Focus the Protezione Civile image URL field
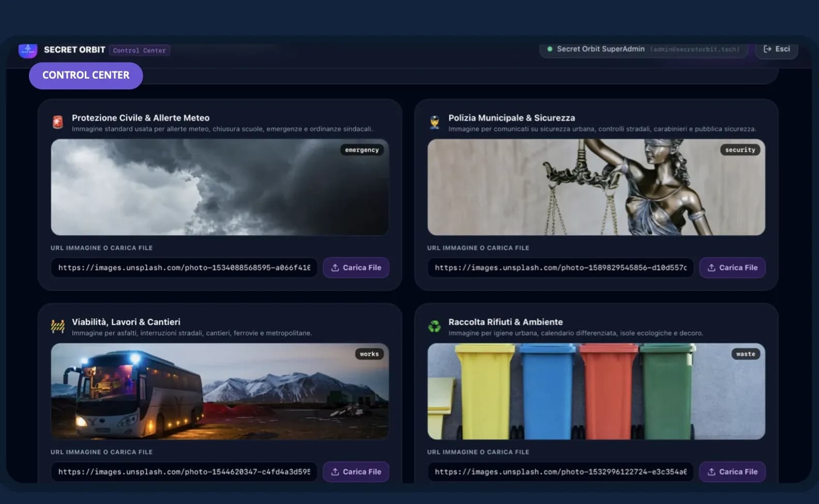819x504 pixels. pyautogui.click(x=184, y=268)
